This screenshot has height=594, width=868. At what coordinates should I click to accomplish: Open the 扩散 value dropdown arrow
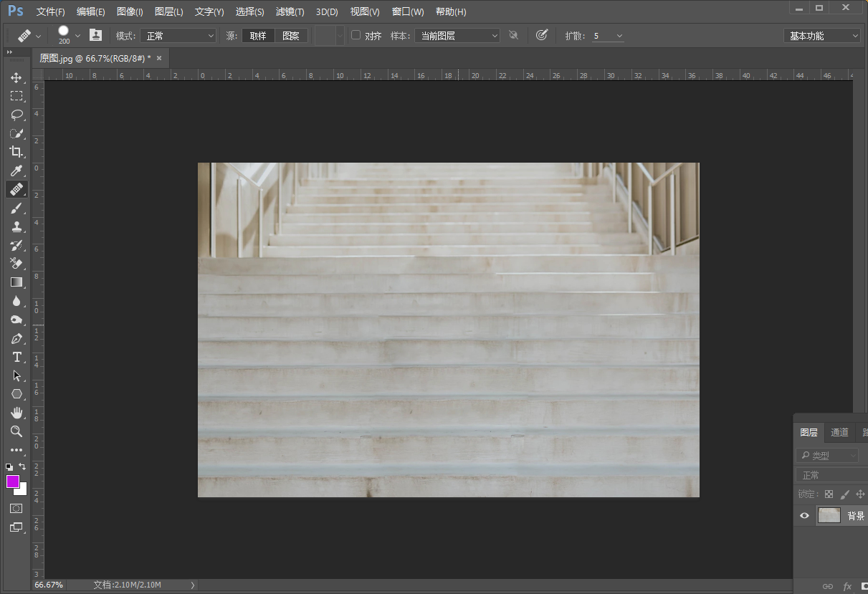pos(619,36)
